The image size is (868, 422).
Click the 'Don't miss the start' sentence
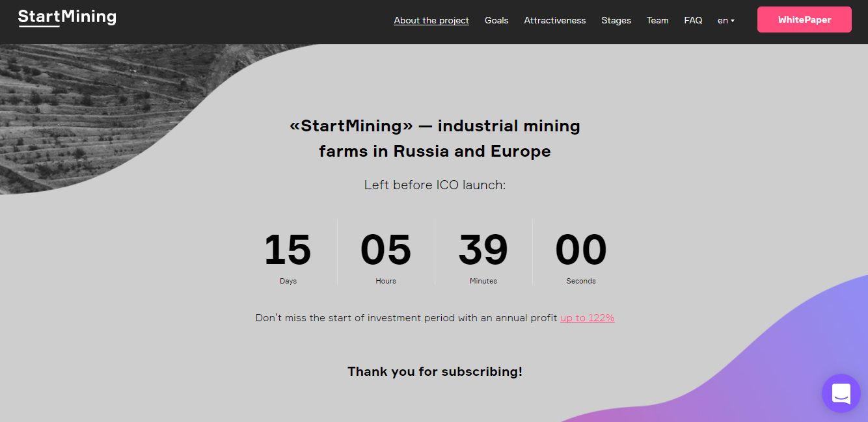[407, 318]
